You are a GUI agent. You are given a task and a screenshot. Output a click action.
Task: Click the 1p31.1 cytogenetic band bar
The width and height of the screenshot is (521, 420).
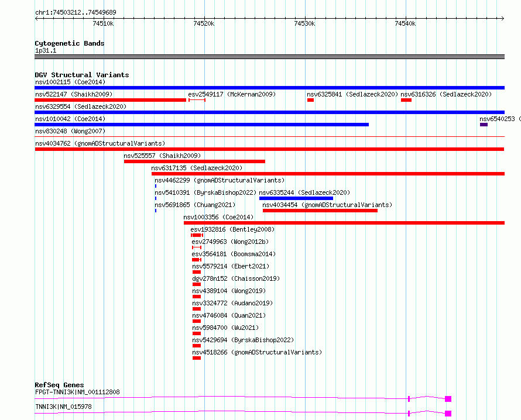tap(269, 57)
